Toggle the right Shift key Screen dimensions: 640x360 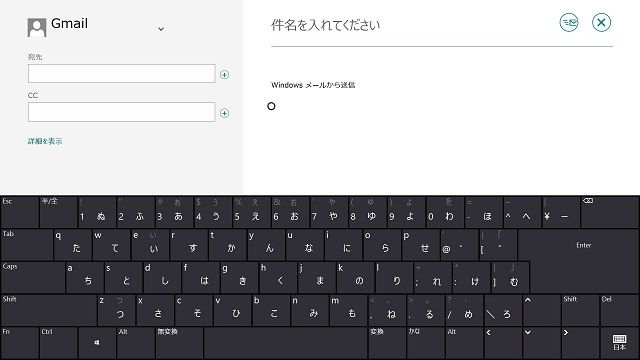coord(580,310)
